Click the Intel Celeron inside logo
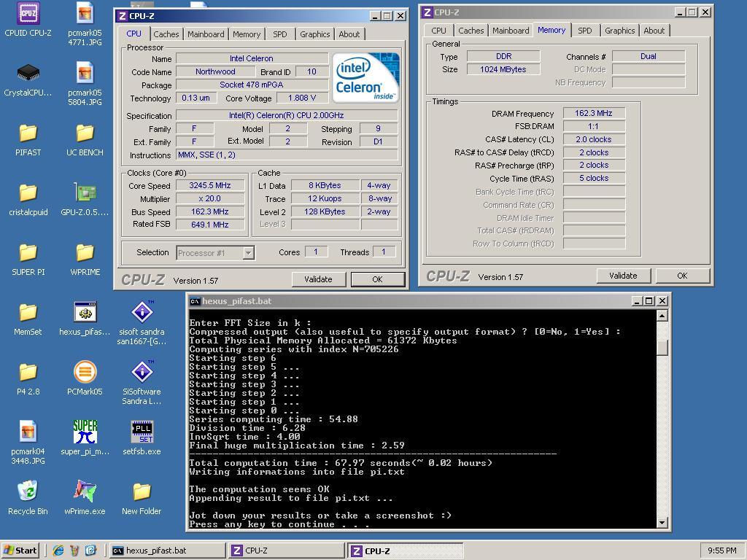Viewport: 747px width, 560px height. tap(365, 78)
